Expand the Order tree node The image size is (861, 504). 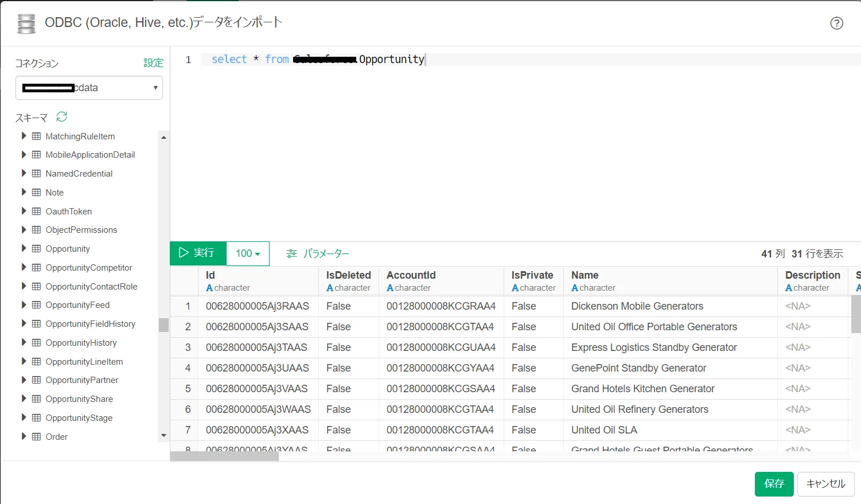23,436
